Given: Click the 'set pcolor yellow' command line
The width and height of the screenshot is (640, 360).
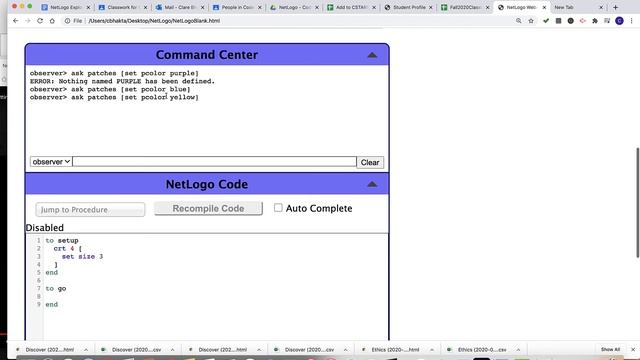Looking at the screenshot, I should click(114, 97).
